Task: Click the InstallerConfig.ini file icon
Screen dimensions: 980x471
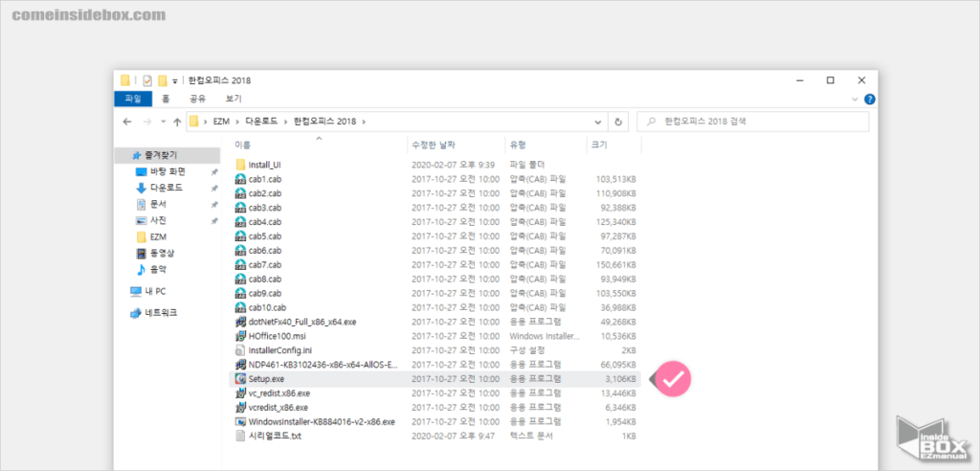Action: [x=241, y=350]
